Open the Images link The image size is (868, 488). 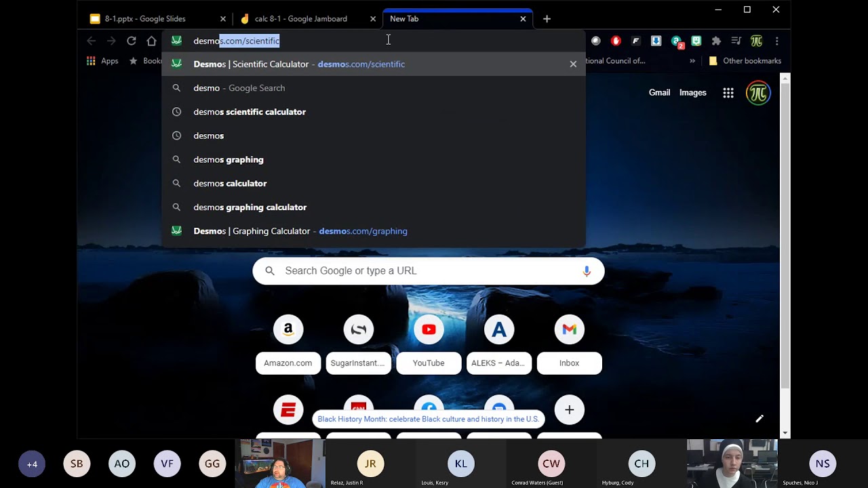point(692,93)
